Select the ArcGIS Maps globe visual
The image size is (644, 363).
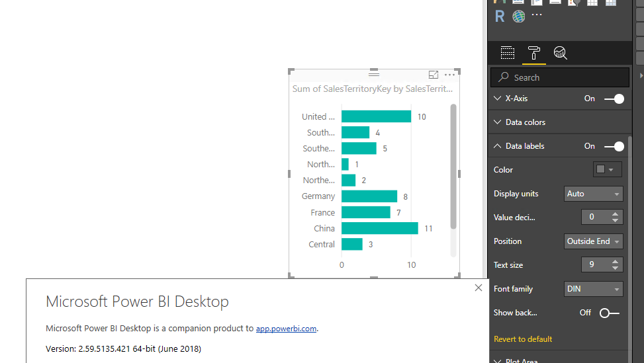coord(518,17)
